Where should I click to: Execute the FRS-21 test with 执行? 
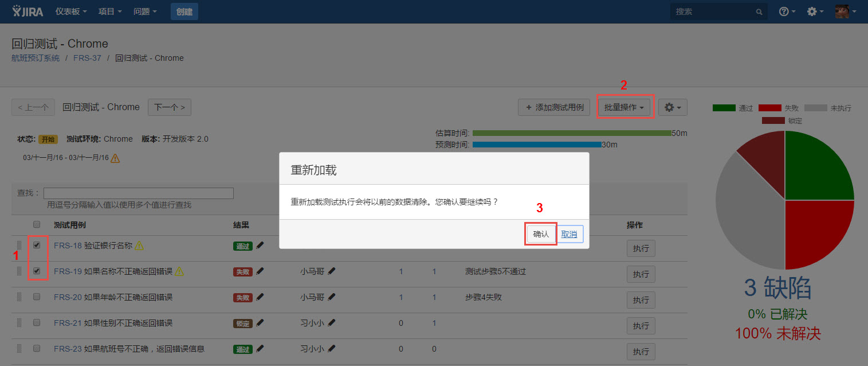click(x=641, y=326)
